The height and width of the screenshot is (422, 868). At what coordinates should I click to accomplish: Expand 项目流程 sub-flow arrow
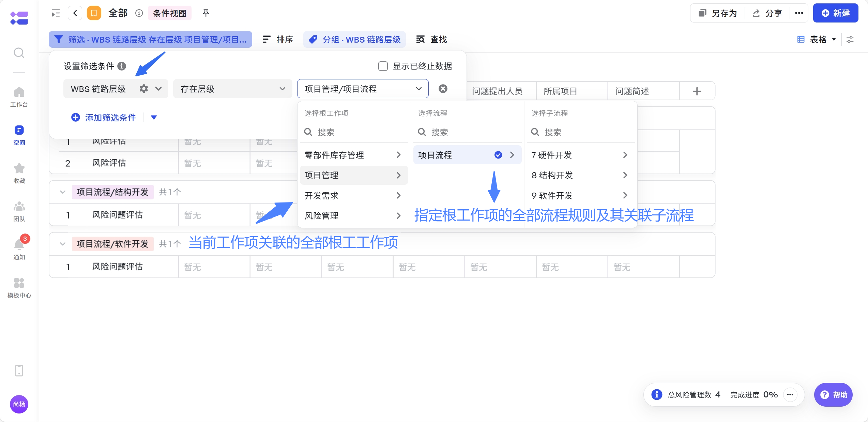(512, 155)
